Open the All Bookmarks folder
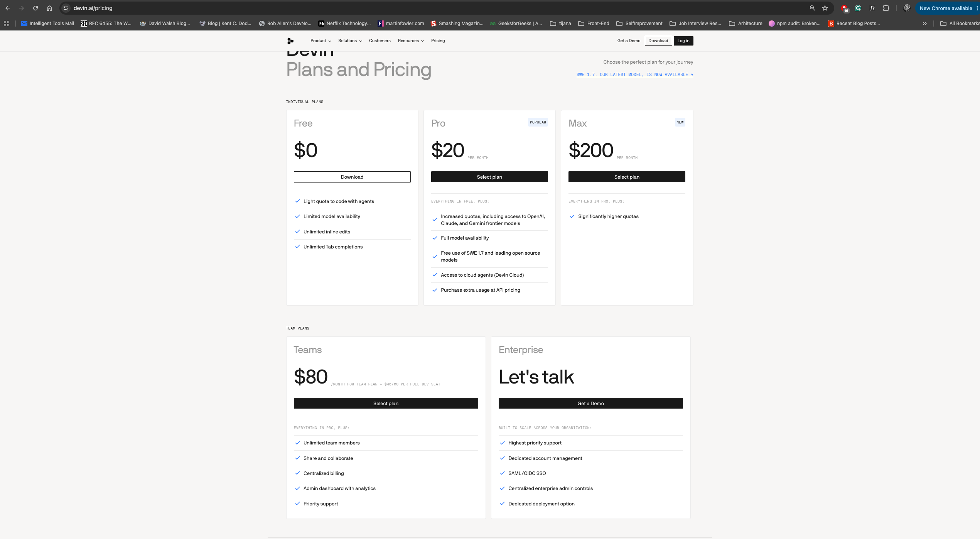This screenshot has height=539, width=980. [x=960, y=24]
